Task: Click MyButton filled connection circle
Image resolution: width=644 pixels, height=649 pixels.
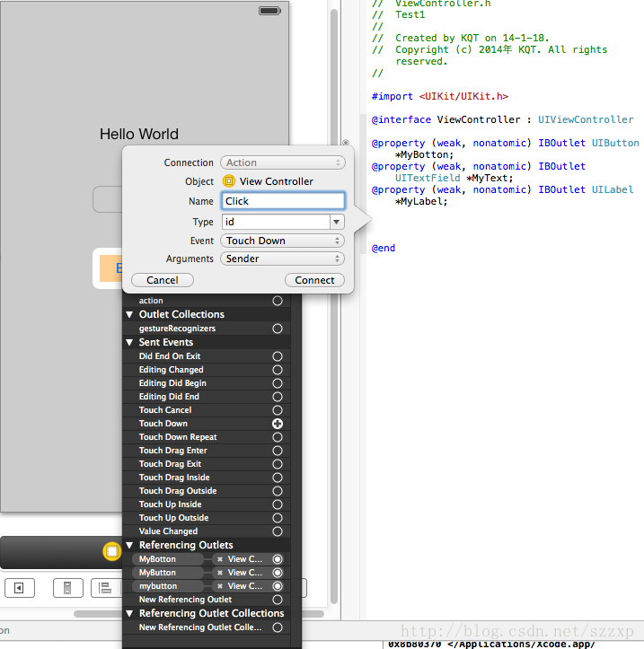Action: pyautogui.click(x=278, y=573)
